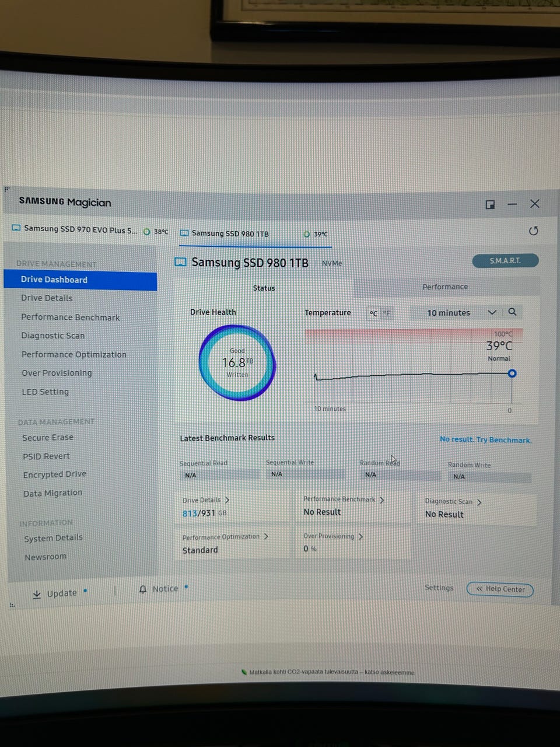Click the drive icon beside the Samsung SSD 980 1TB heading
Screen dimensions: 560x747
point(180,262)
